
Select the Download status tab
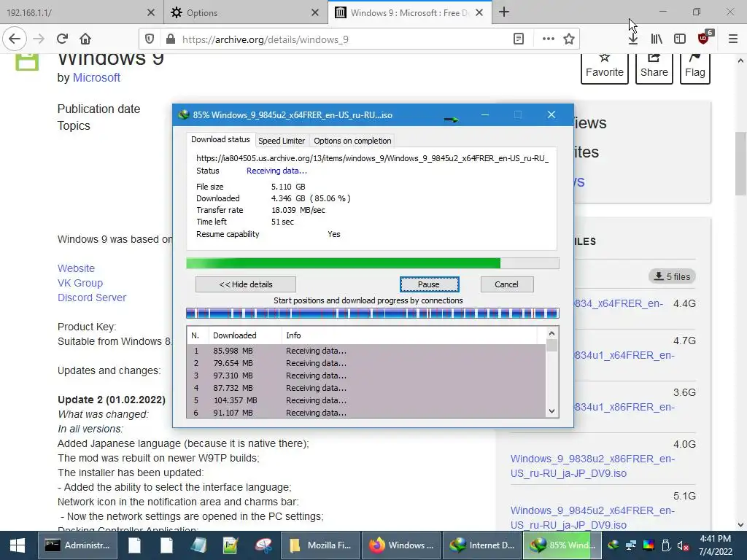[220, 139]
